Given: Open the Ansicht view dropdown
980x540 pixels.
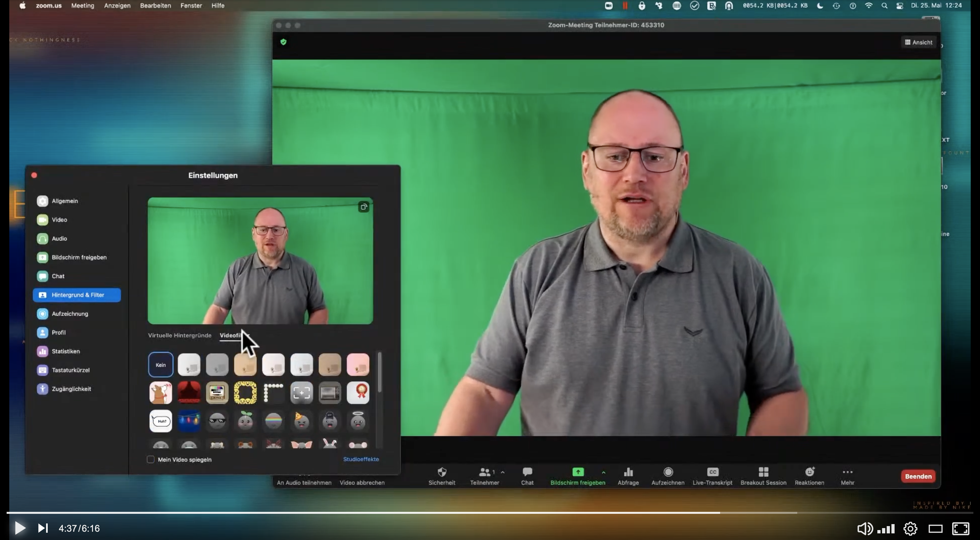Looking at the screenshot, I should pos(918,42).
